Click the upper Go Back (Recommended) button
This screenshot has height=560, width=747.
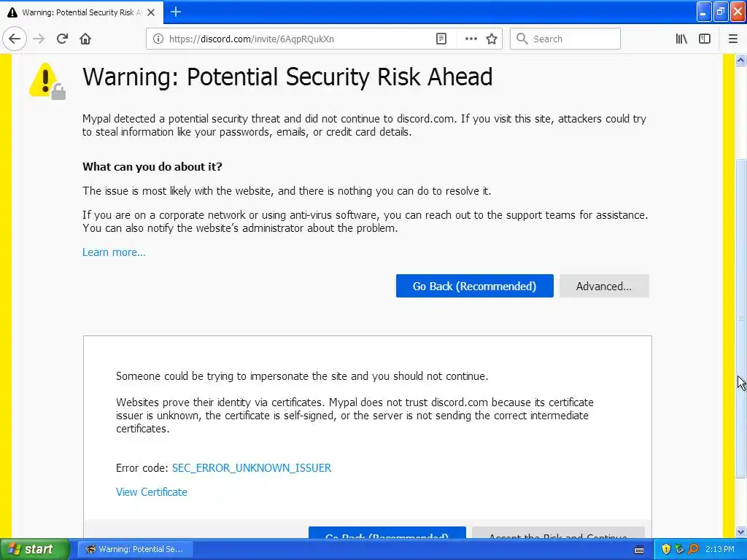point(474,286)
